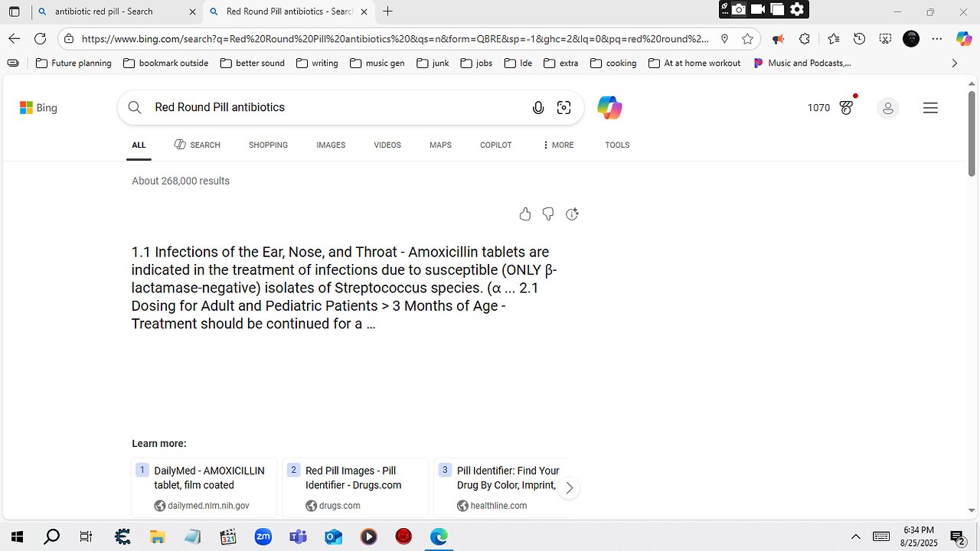Click the feedback chat icon near thumbs
The height and width of the screenshot is (551, 980).
tap(572, 214)
